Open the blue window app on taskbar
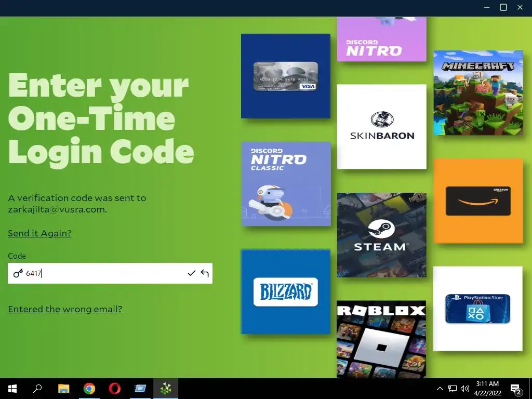 (140, 389)
